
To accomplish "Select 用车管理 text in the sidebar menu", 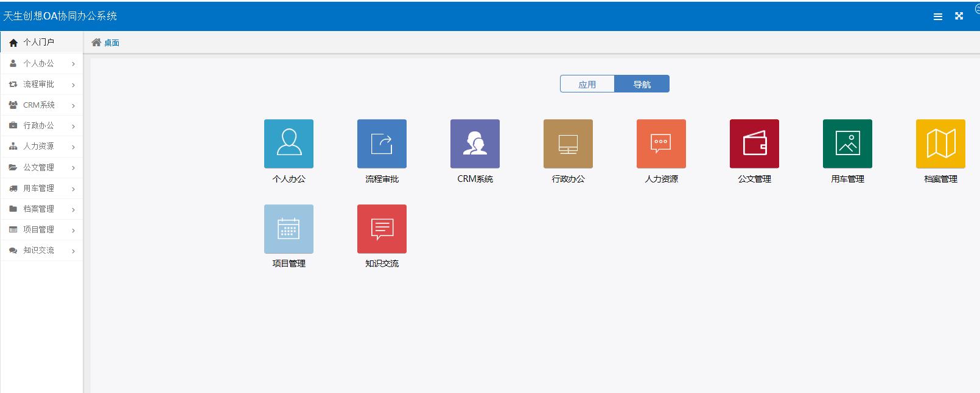I will click(x=38, y=188).
